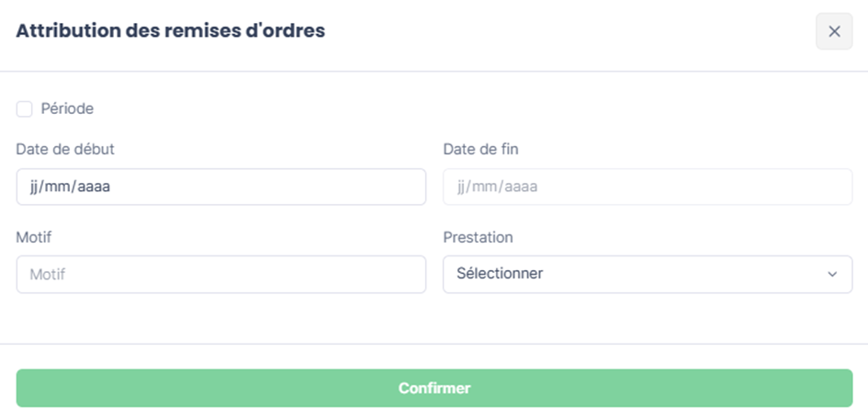Close the Attribution des remises d'ordres dialog
The width and height of the screenshot is (868, 420).
[x=834, y=31]
